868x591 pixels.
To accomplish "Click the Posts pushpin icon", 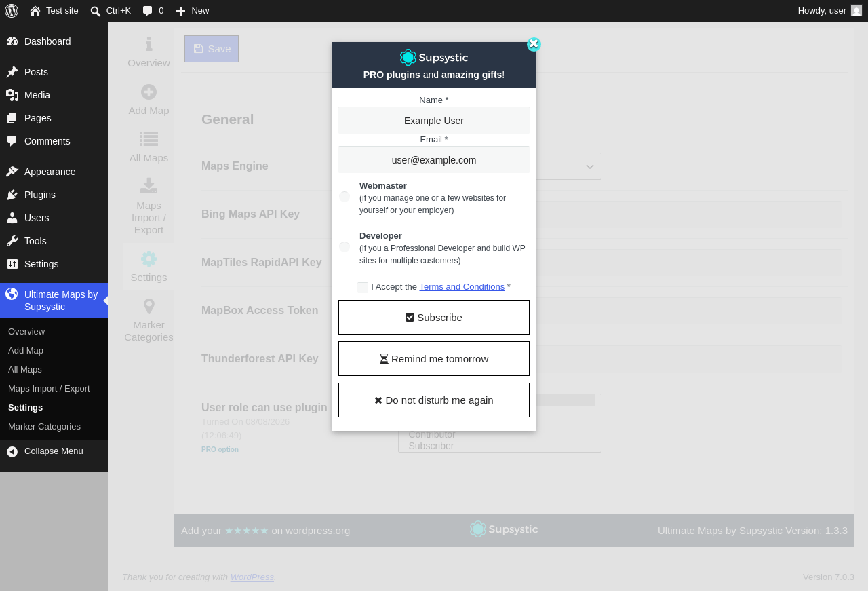I will pos(12,72).
